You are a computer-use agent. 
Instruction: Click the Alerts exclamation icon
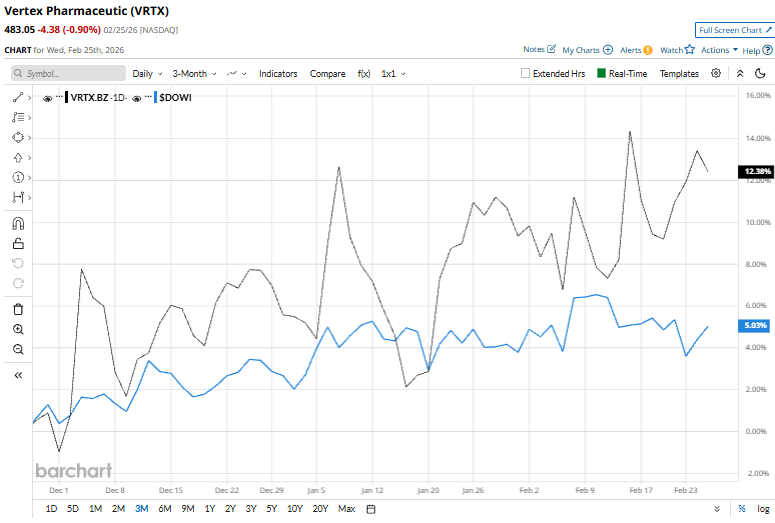point(648,50)
